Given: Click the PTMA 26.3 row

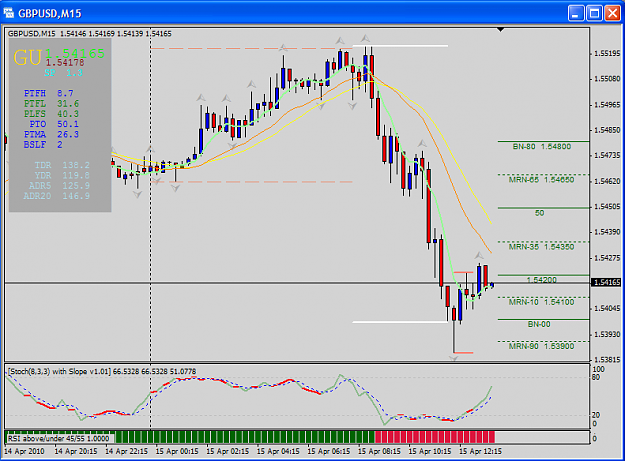Looking at the screenshot, I should click(x=51, y=134).
